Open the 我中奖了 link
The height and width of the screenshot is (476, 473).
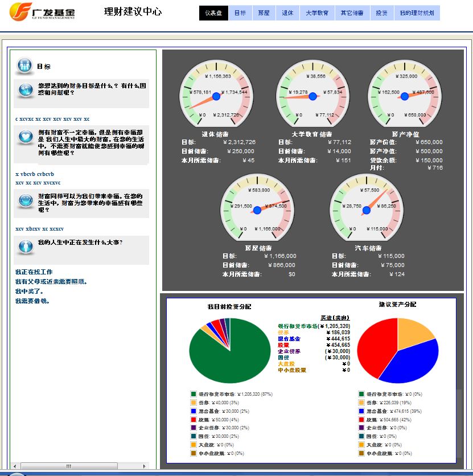click(x=29, y=292)
